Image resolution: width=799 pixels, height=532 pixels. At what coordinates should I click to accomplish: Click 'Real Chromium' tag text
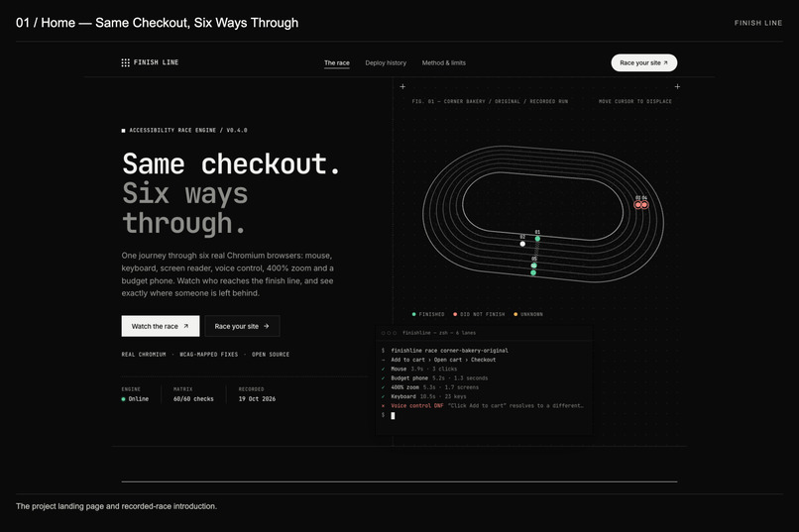[144, 355]
